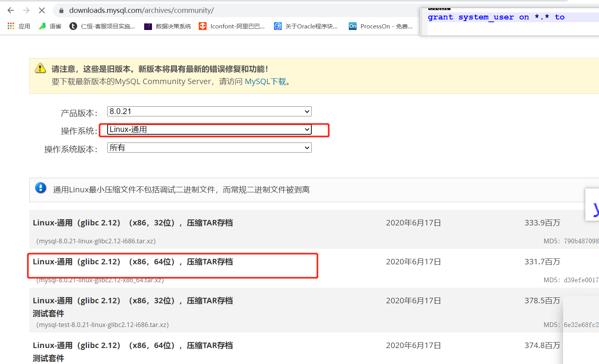The width and height of the screenshot is (599, 364).
Task: Click the padlock site info icon
Action: (61, 11)
